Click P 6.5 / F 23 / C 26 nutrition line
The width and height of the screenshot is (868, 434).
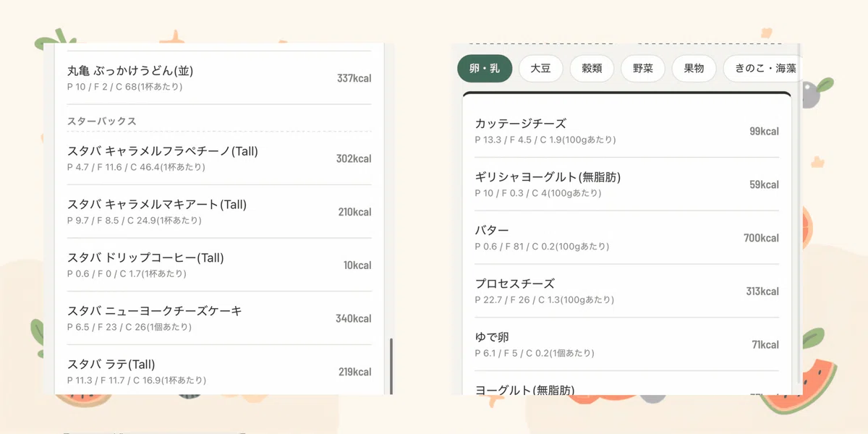click(129, 327)
